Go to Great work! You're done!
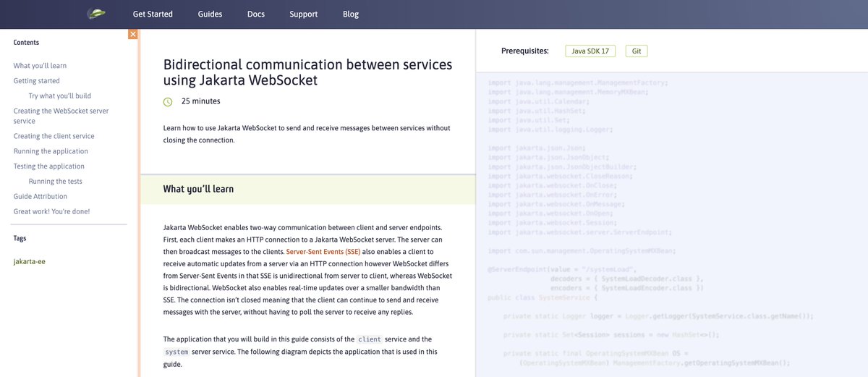 tap(52, 212)
